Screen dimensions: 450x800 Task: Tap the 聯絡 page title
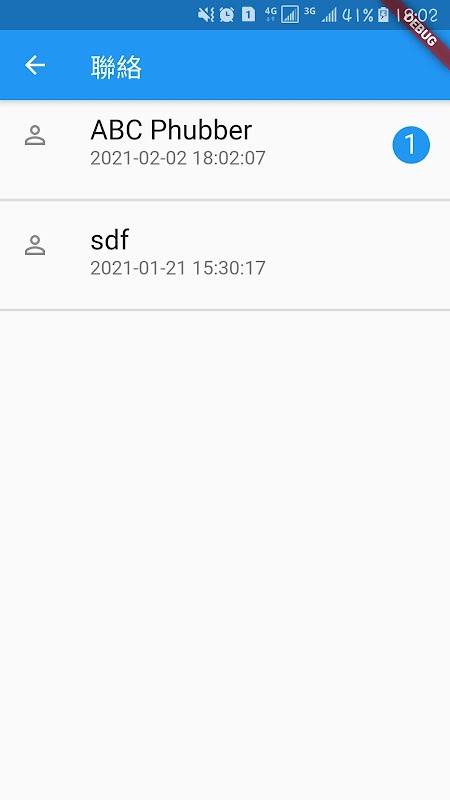(x=116, y=67)
